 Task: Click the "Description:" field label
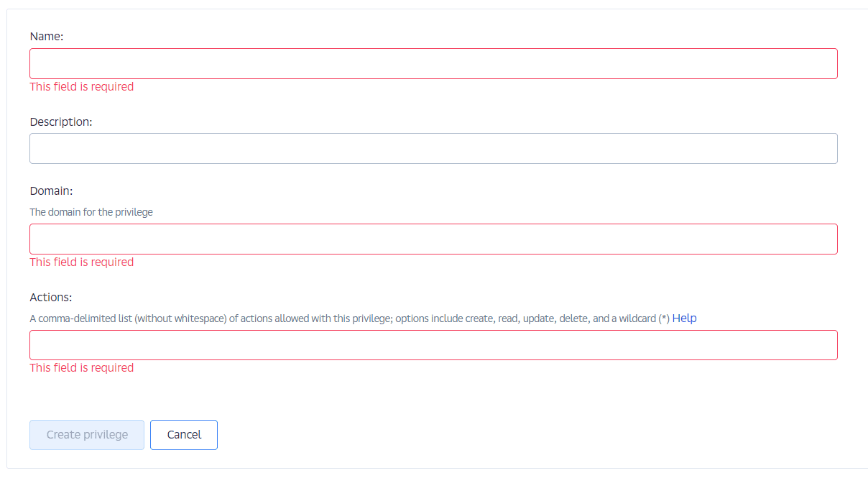point(61,122)
